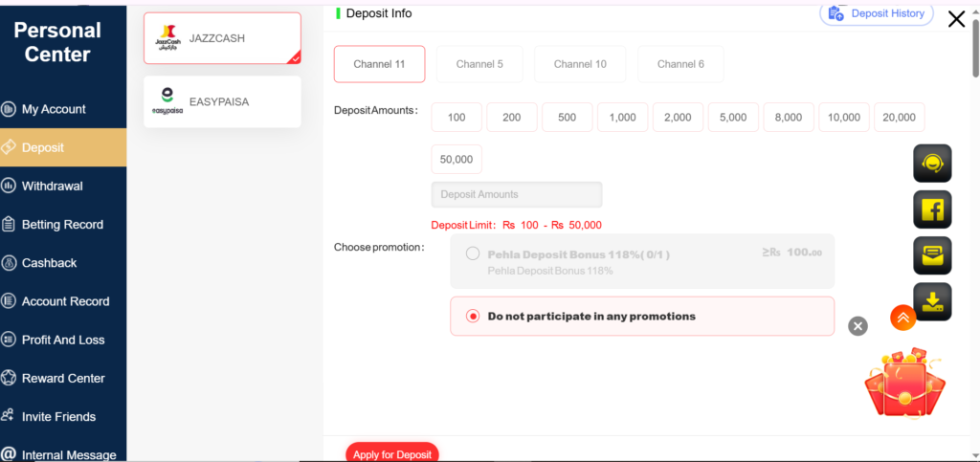Open Reward Center
The image size is (980, 462).
63,379
